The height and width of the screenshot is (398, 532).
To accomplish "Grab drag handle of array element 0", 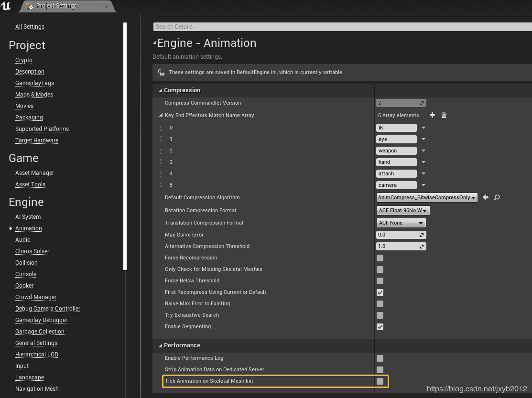I will click(161, 128).
